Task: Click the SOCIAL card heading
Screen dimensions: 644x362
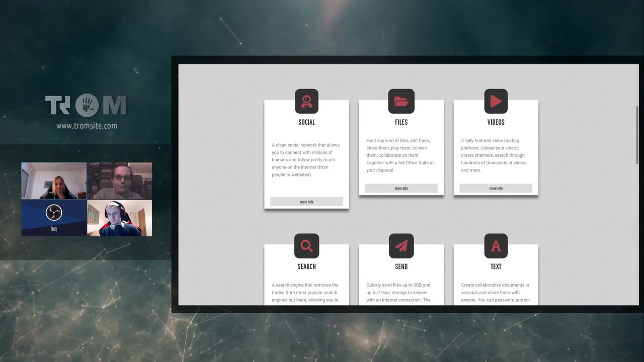Action: click(306, 122)
